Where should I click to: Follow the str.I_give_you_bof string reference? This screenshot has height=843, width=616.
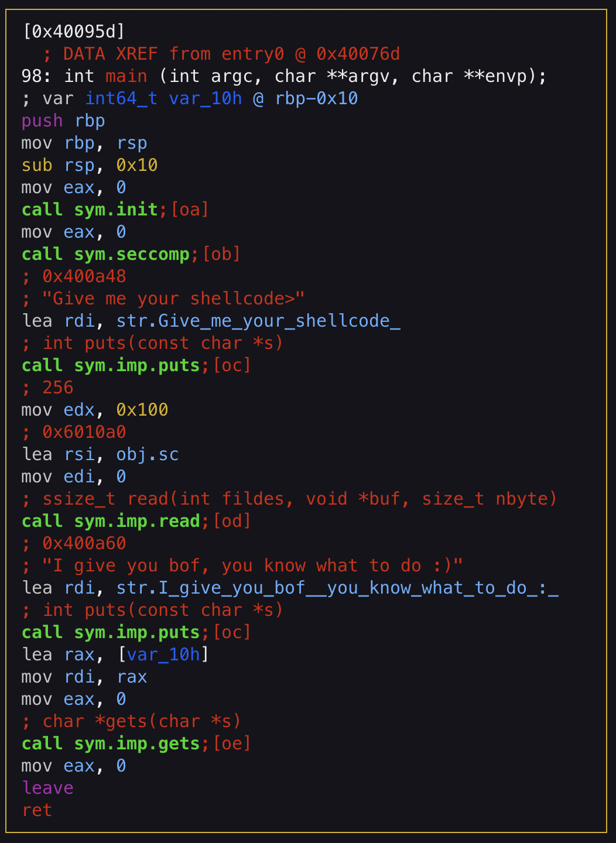(337, 588)
